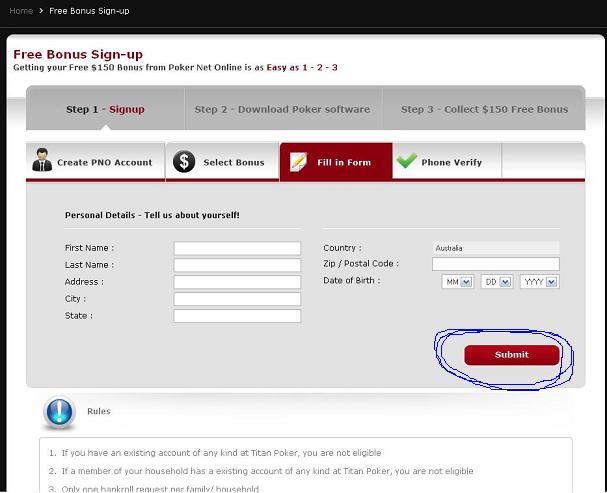Open the Phone Verify tab
Screen dimensions: 607x493
(447, 162)
